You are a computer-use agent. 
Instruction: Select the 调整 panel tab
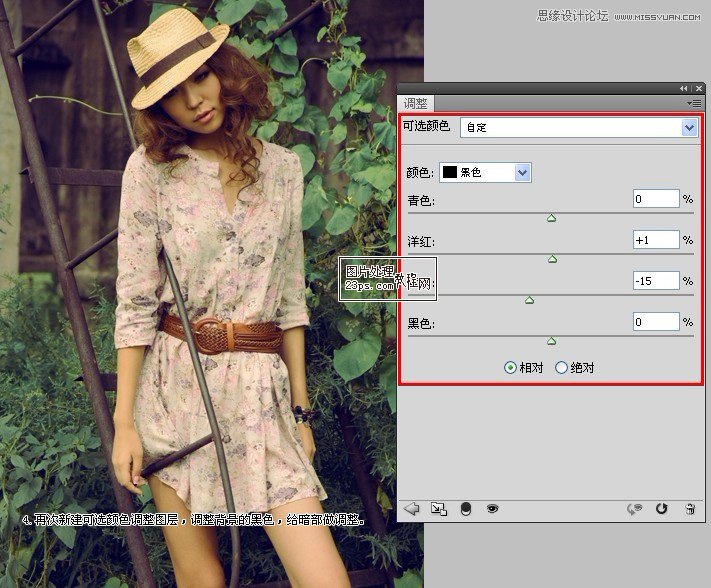pos(416,103)
